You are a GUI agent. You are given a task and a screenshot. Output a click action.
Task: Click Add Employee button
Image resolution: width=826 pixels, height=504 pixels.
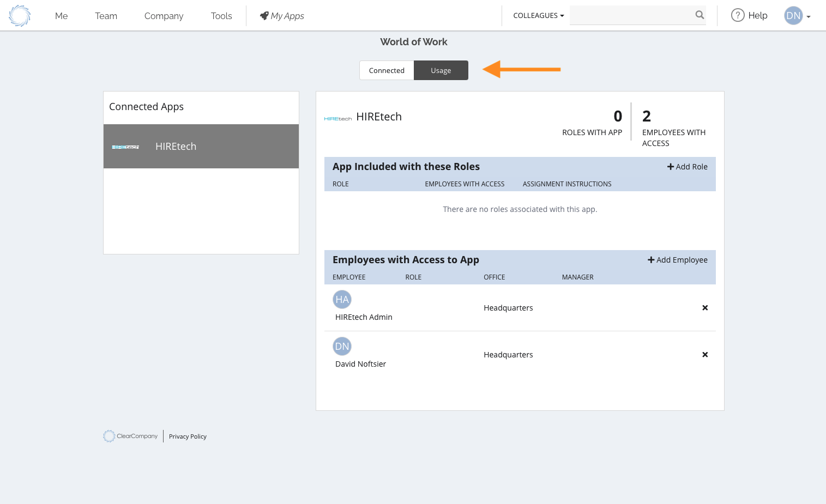pyautogui.click(x=677, y=260)
